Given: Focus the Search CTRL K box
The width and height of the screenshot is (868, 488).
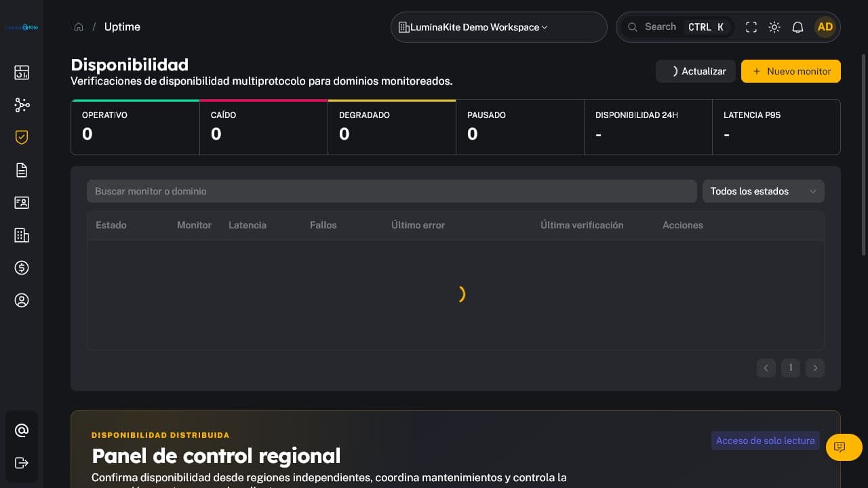Looking at the screenshot, I should (677, 27).
